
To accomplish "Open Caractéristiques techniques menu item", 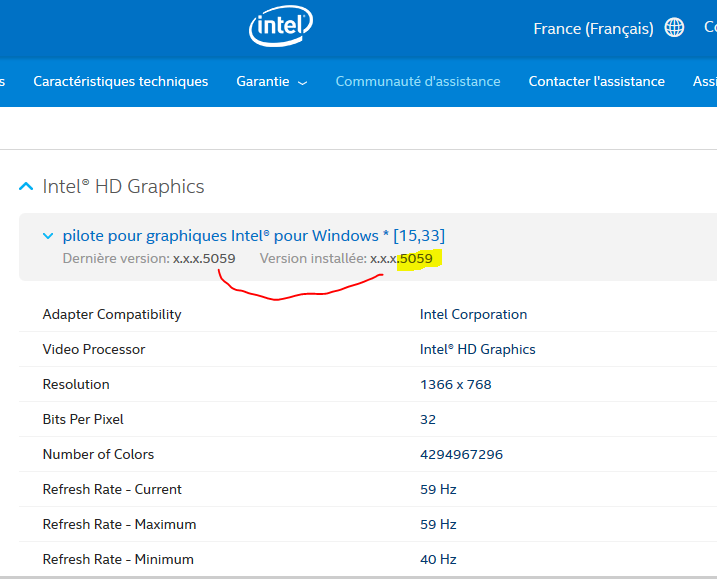I will [121, 81].
